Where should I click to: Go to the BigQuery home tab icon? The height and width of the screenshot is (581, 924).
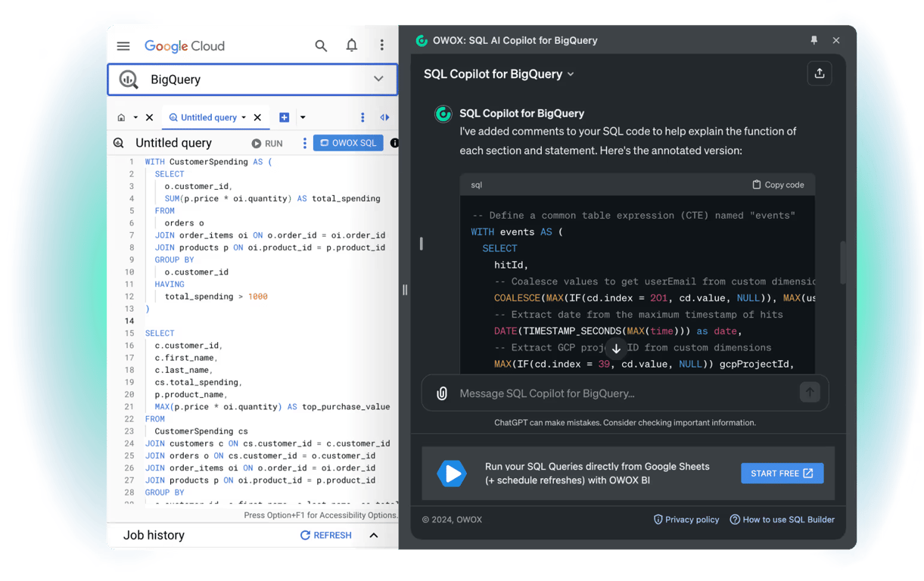[121, 117]
